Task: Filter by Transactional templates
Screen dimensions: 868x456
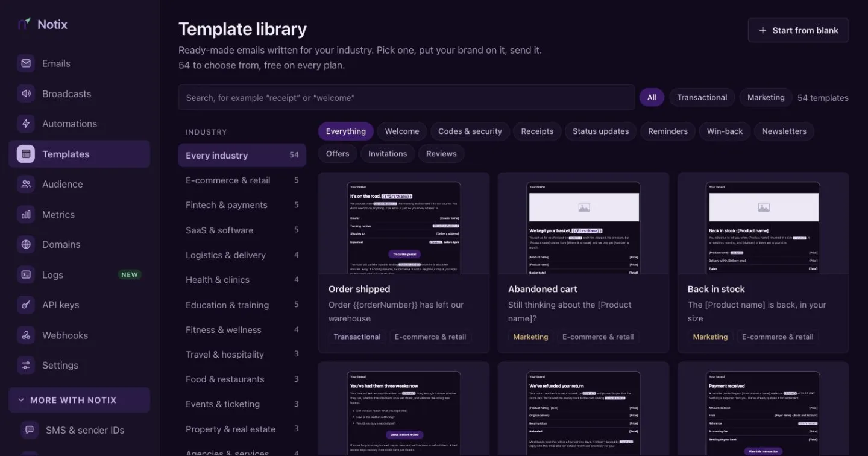Action: click(702, 97)
